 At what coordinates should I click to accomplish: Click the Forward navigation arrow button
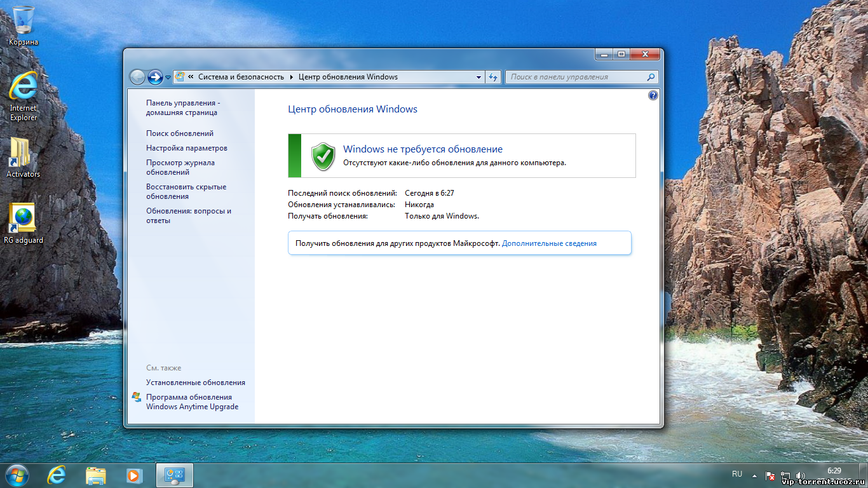tap(155, 77)
